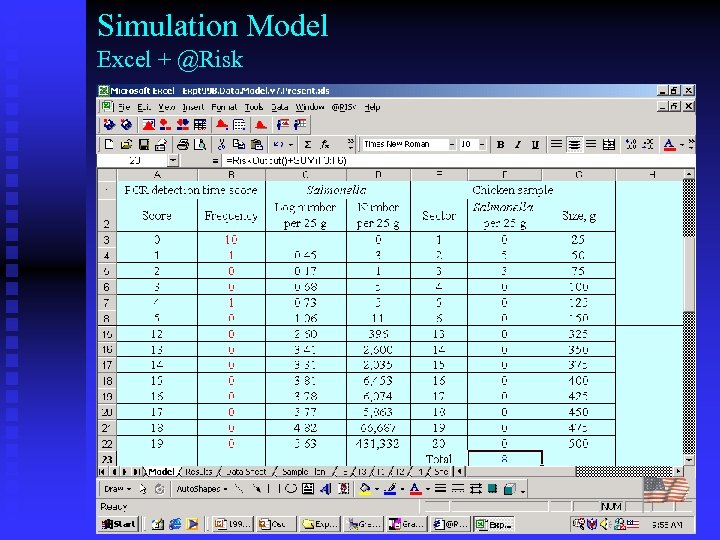Open the Insert menu
Screen dimensions: 720x540
[193, 107]
